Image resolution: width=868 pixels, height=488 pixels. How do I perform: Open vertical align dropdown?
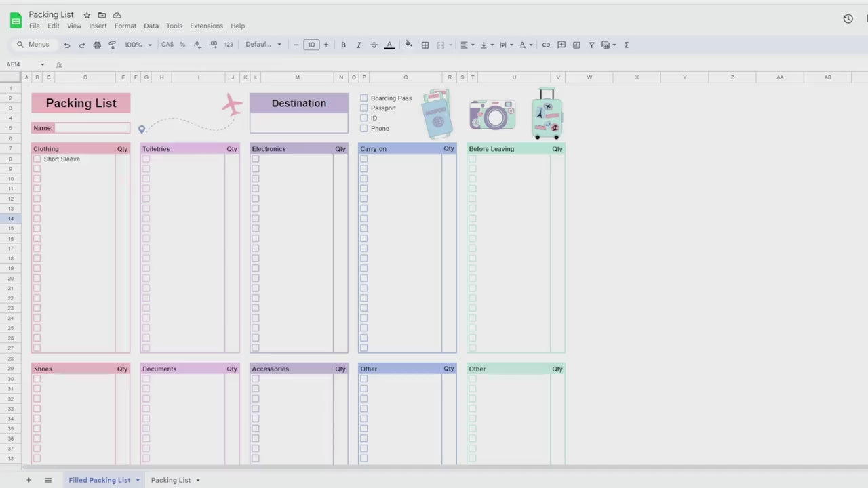tap(487, 45)
